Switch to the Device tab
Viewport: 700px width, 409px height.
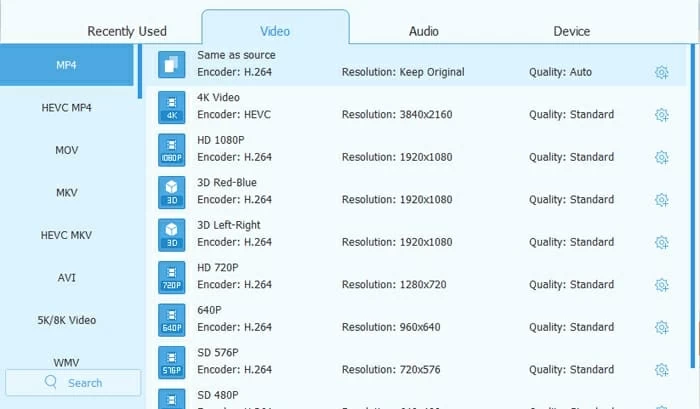[x=572, y=31]
